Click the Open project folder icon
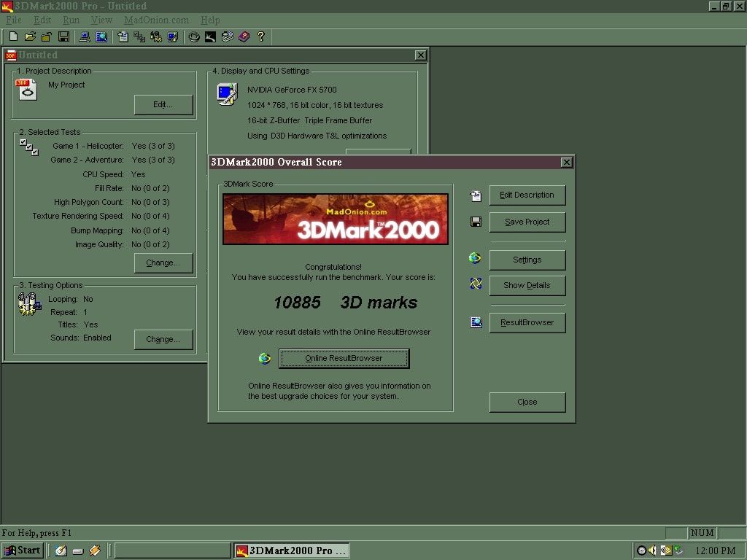Screen dimensions: 747x560 tap(30, 36)
